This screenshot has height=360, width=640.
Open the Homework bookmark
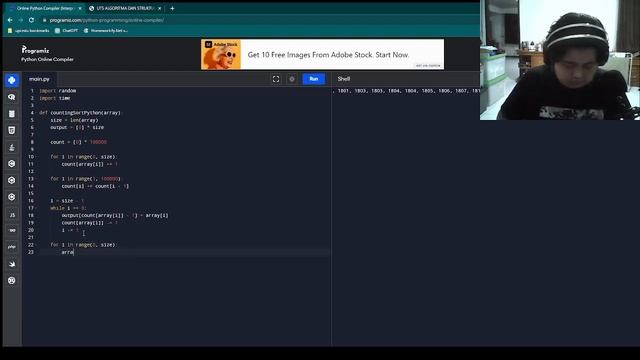point(106,31)
